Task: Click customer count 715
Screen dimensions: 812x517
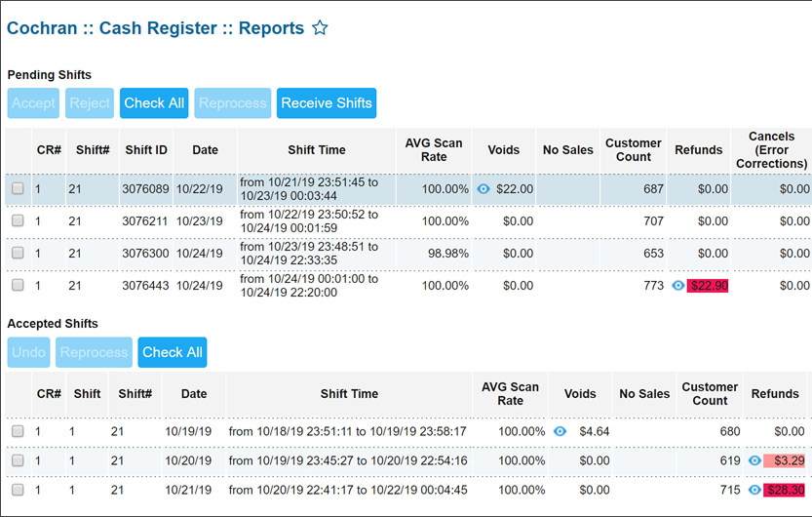Action: coord(730,490)
